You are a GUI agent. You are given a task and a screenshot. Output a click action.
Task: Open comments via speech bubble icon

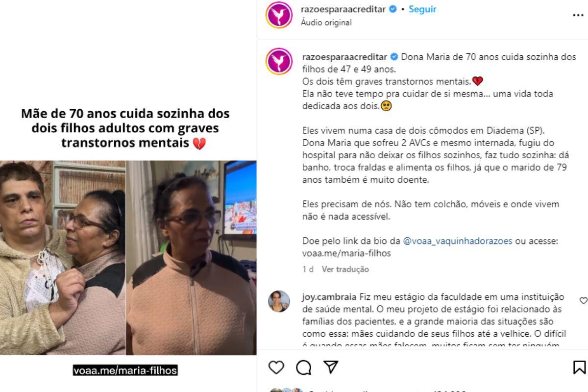[x=304, y=367]
